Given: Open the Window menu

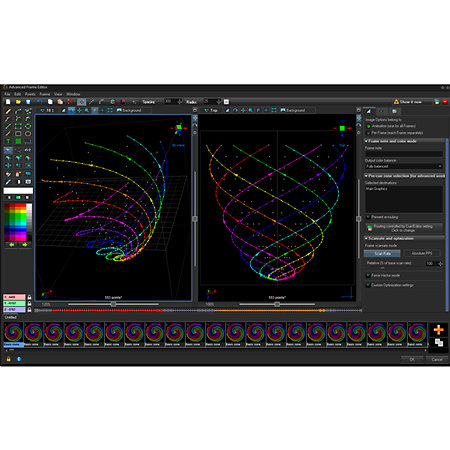Looking at the screenshot, I should click(73, 94).
